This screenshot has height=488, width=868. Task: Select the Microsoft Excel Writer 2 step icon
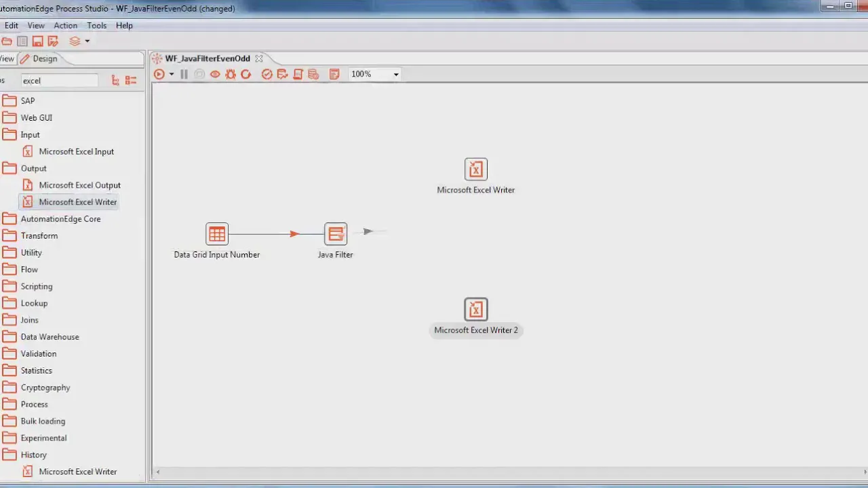click(476, 310)
